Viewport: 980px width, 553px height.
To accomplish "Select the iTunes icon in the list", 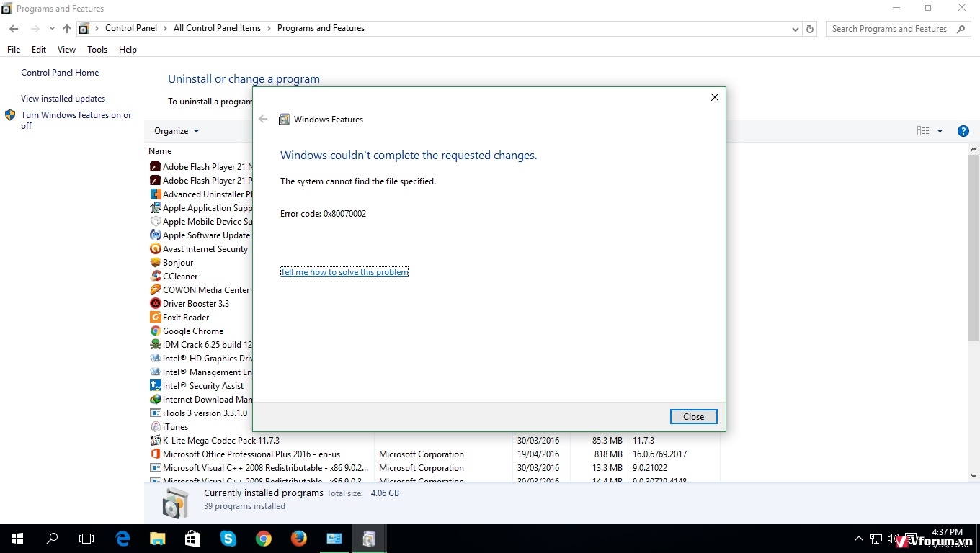I will (155, 427).
